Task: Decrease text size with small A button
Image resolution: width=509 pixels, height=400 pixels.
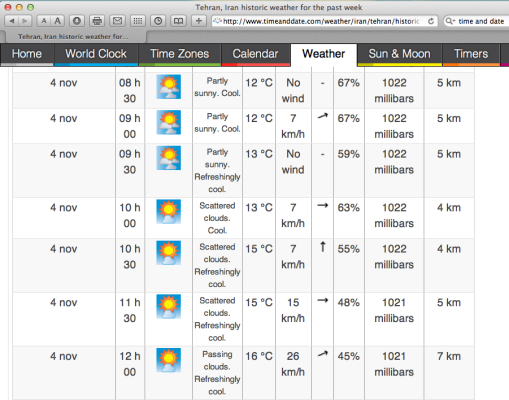Action: [44, 21]
